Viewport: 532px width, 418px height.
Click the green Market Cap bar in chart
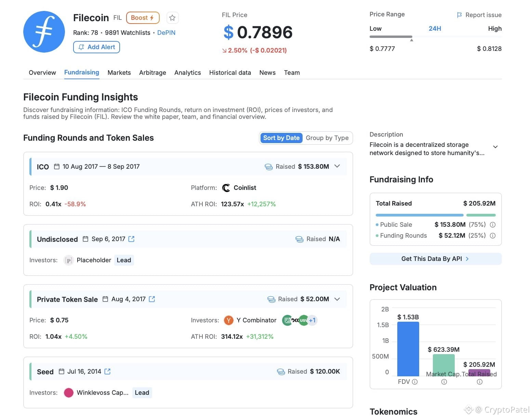(x=444, y=365)
